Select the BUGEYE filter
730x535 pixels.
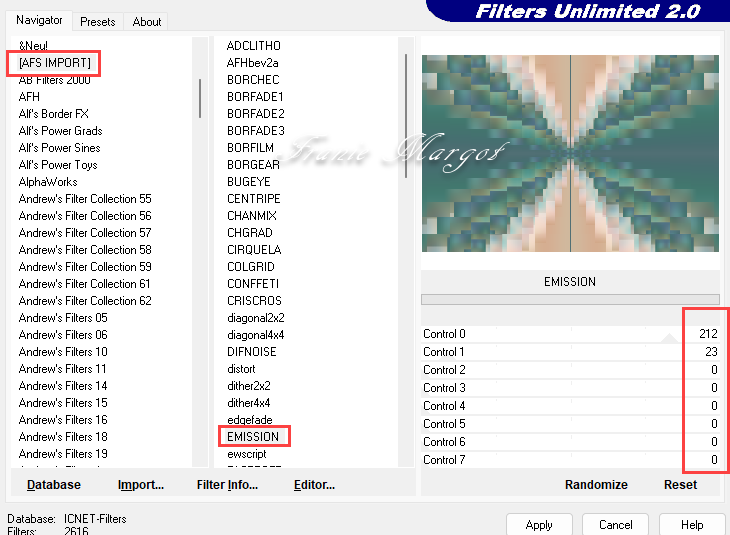coord(248,182)
